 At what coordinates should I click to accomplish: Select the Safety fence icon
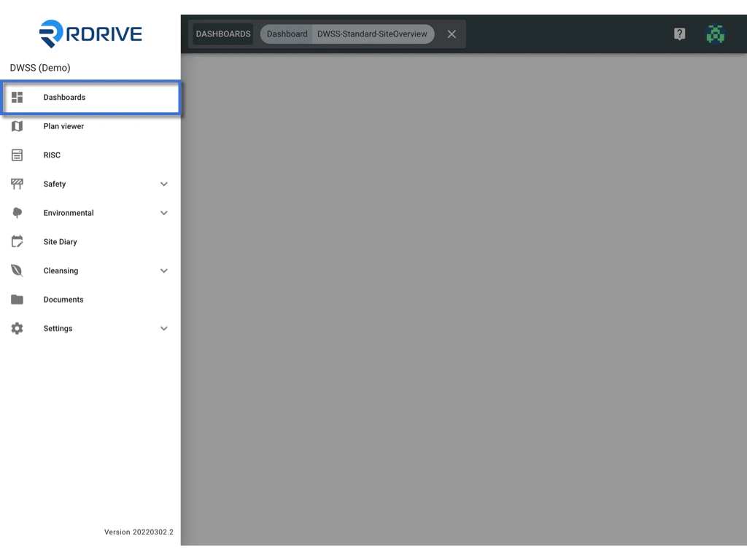click(17, 184)
